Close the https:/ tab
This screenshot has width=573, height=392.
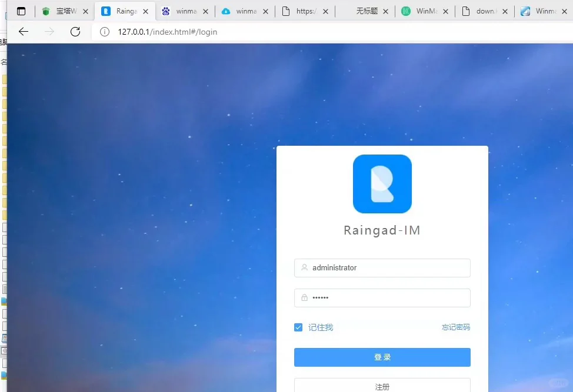tap(325, 12)
